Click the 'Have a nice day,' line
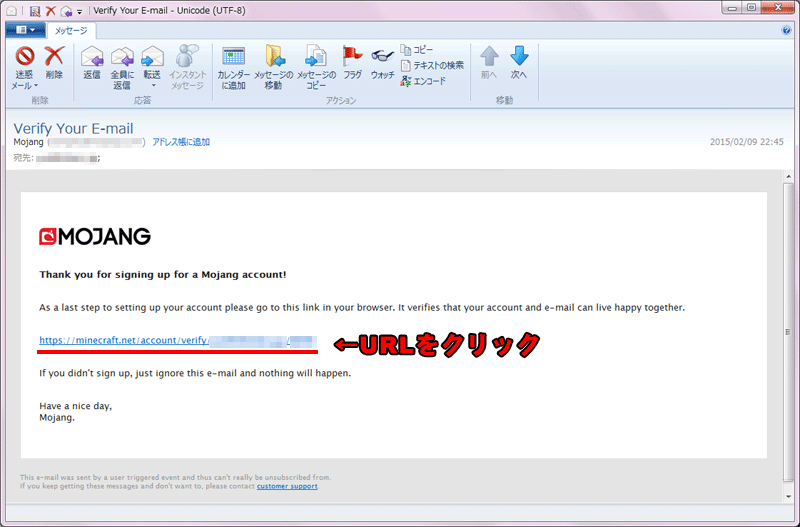Image resolution: width=800 pixels, height=527 pixels. click(x=76, y=406)
